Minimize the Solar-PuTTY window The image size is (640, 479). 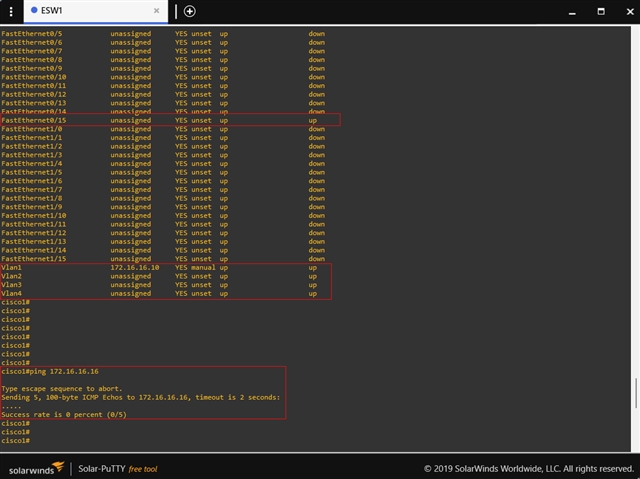point(572,12)
